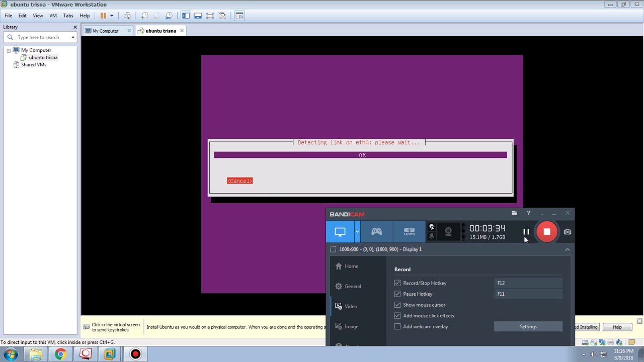Click the 0% installer progress bar
The height and width of the screenshot is (362, 644).
[360, 155]
